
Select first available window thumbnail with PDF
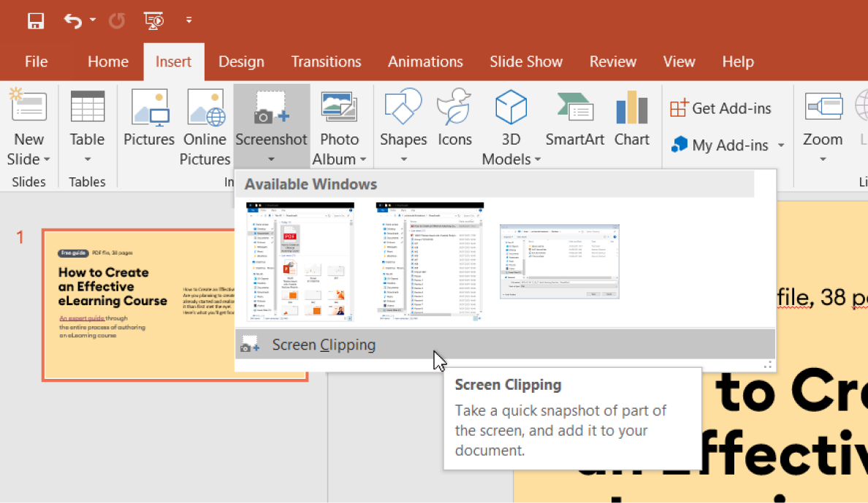(300, 262)
